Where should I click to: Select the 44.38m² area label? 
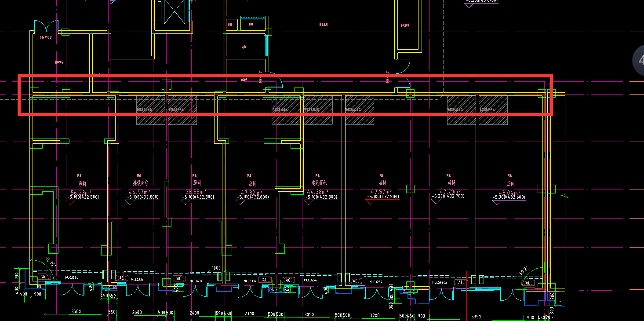(x=317, y=192)
